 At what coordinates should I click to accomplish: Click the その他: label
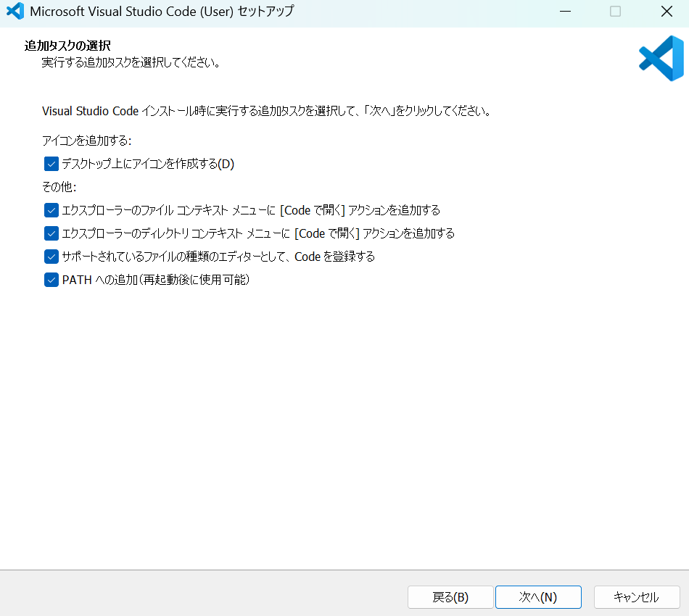coord(59,187)
